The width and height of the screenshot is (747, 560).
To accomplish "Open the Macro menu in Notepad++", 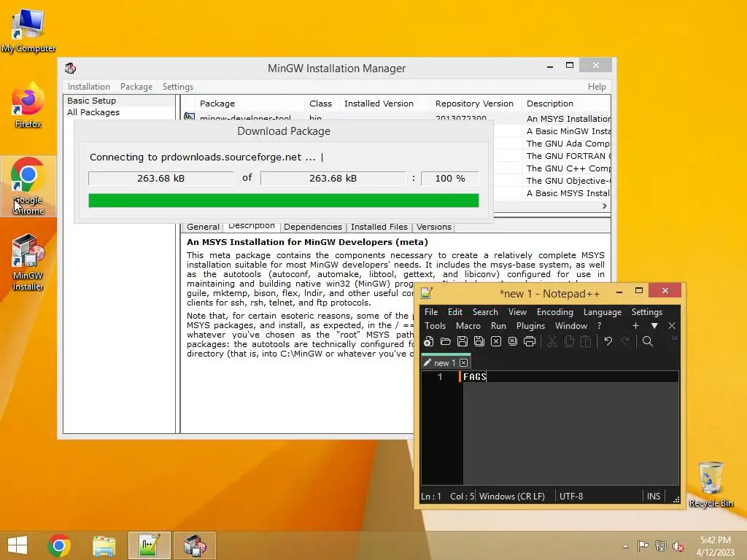I will pyautogui.click(x=468, y=326).
